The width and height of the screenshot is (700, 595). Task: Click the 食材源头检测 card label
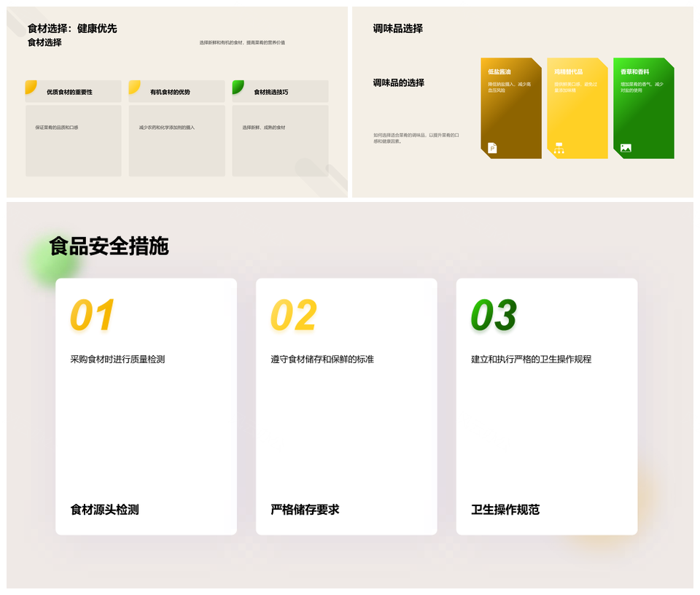(x=104, y=510)
